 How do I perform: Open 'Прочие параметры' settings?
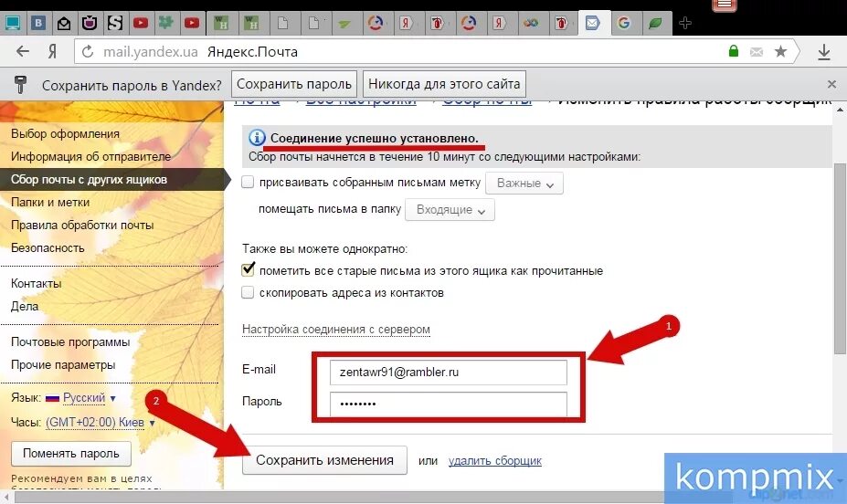click(63, 365)
